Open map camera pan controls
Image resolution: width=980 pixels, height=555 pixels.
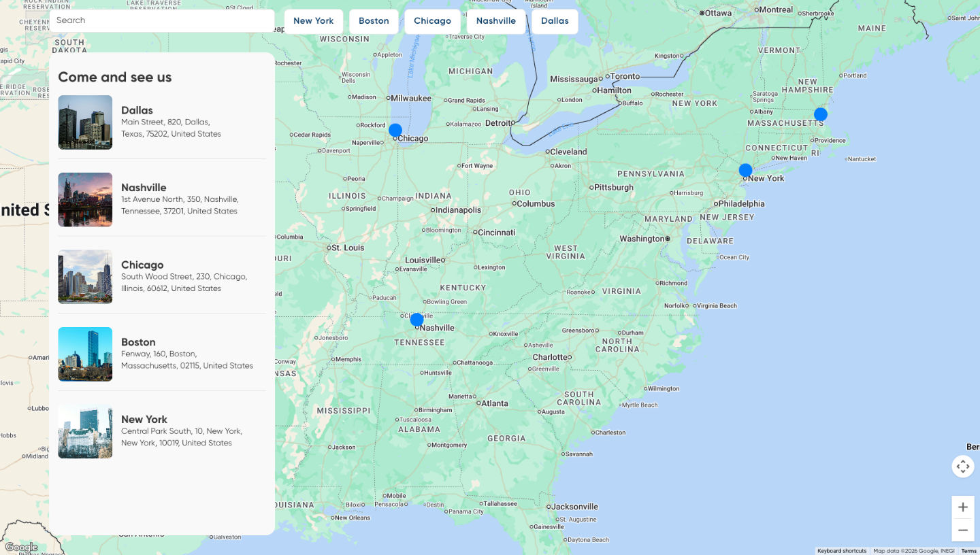tap(962, 467)
